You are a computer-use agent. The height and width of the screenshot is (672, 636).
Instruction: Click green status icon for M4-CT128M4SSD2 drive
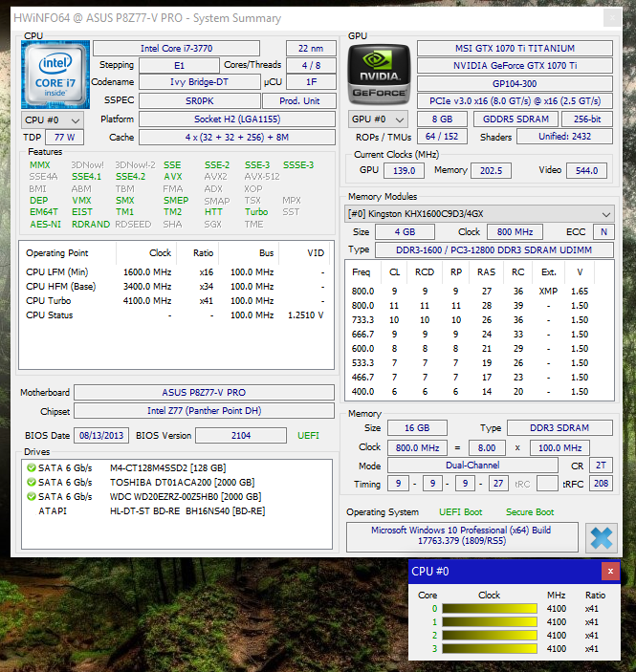pos(32,467)
